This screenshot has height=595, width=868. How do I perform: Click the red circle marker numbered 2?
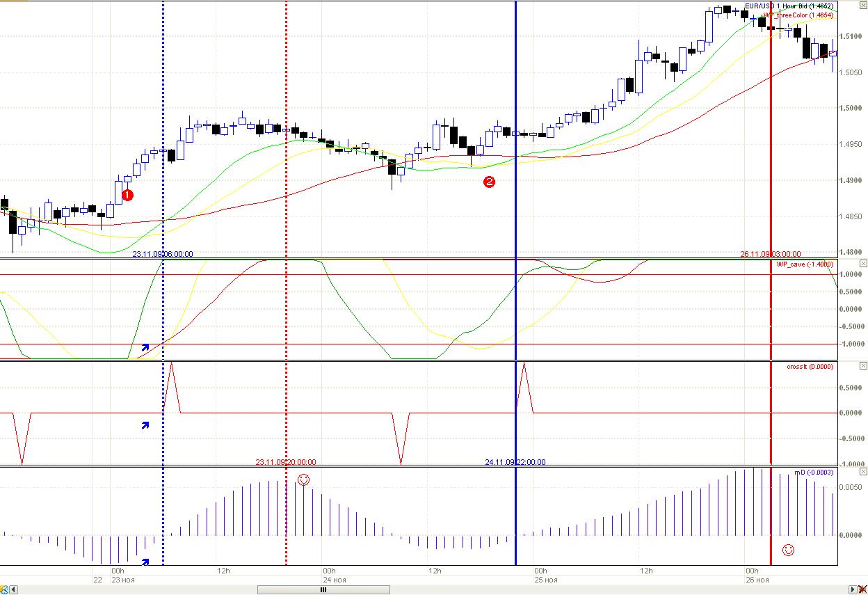tap(489, 182)
